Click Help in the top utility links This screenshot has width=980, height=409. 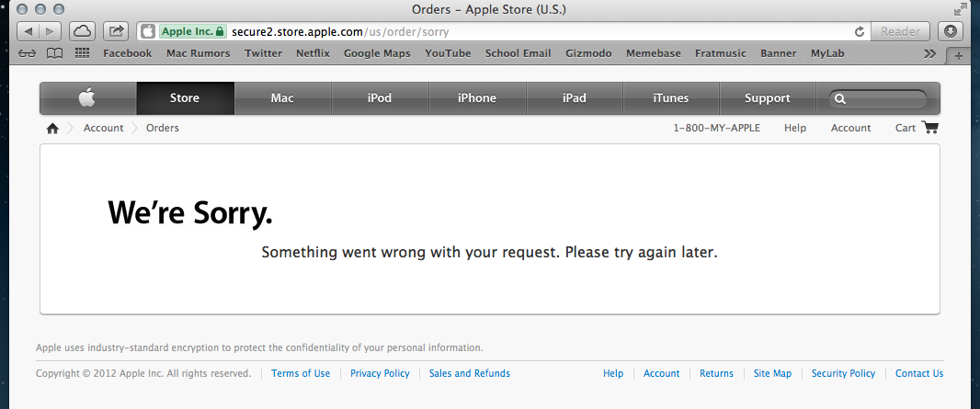pos(795,128)
